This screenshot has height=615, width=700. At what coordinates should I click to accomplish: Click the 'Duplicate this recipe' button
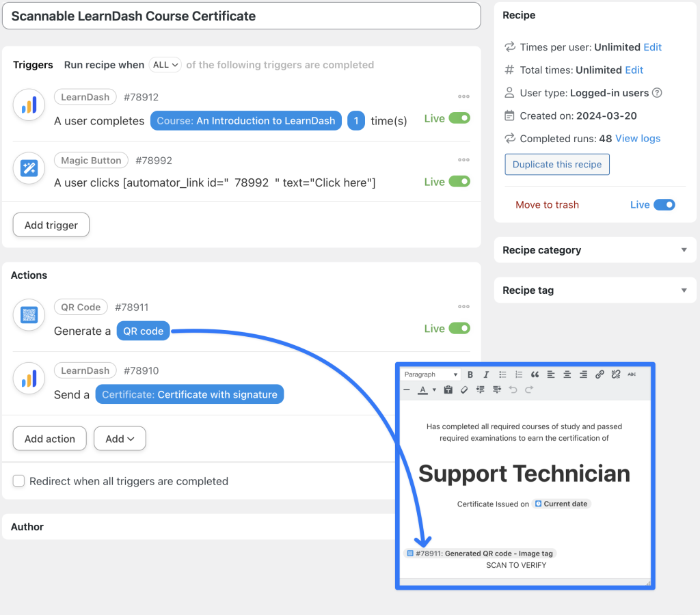pyautogui.click(x=556, y=164)
